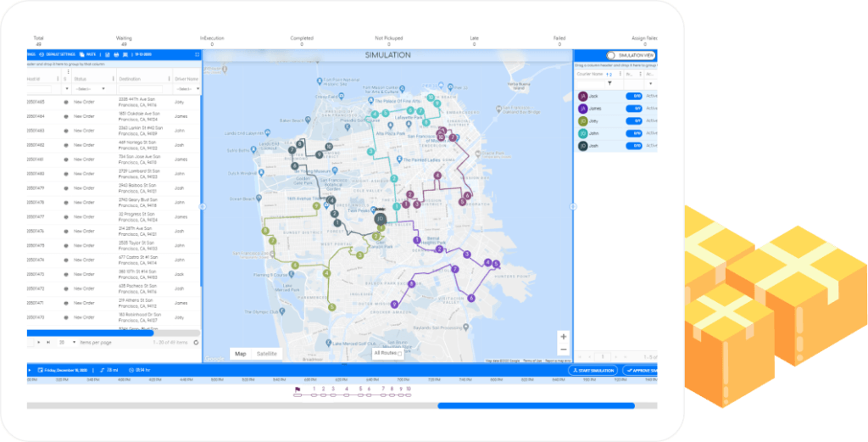
Task: Click the date Friday, December calendar button
Action: point(63,370)
